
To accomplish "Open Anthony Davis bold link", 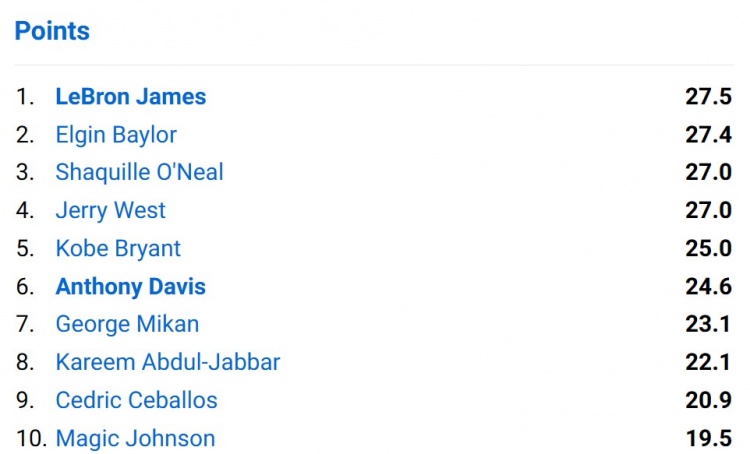I will 131,287.
